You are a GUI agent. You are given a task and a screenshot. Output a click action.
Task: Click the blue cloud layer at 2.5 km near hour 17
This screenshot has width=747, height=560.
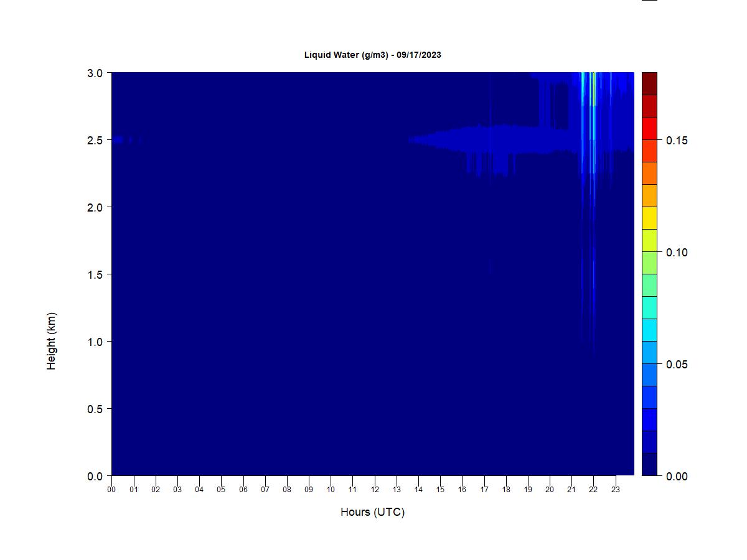pyautogui.click(x=484, y=139)
